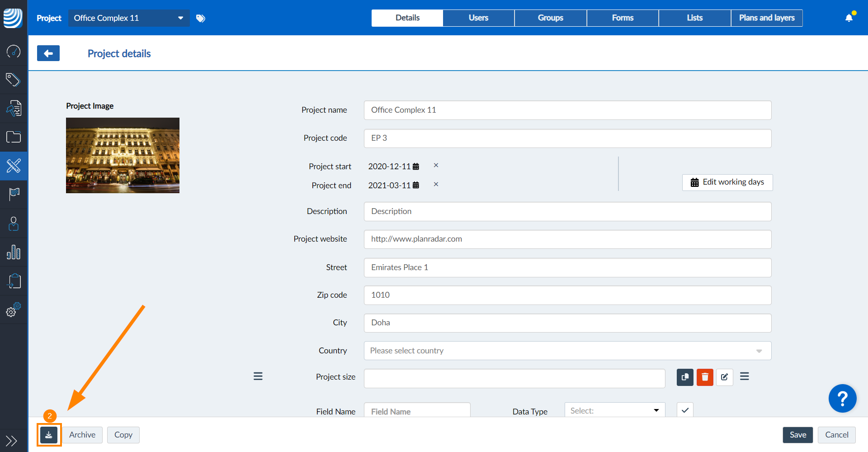Clear the Project end date
The height and width of the screenshot is (452, 868).
436,185
